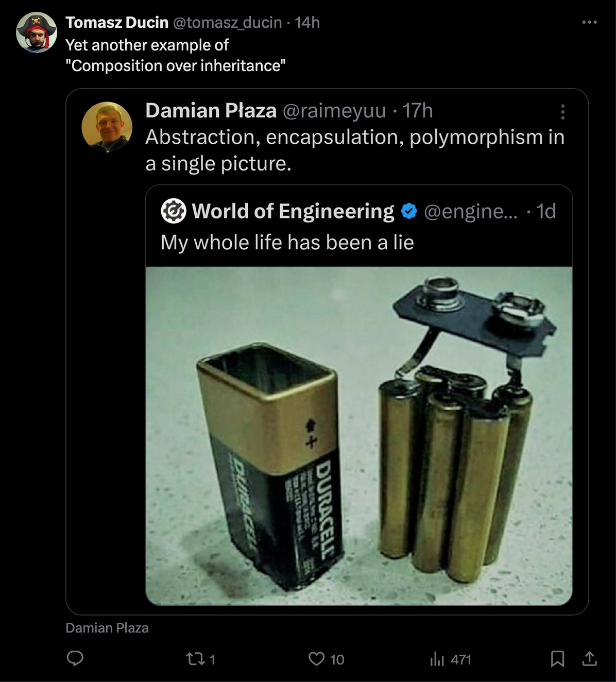Viewport: 616px width, 682px height.
Task: Like the tweet with heart icon
Action: pyautogui.click(x=316, y=659)
